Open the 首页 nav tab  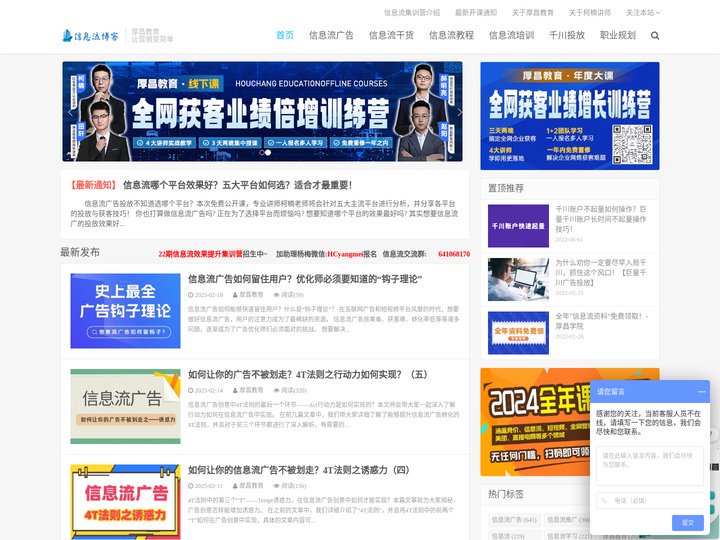coord(285,35)
